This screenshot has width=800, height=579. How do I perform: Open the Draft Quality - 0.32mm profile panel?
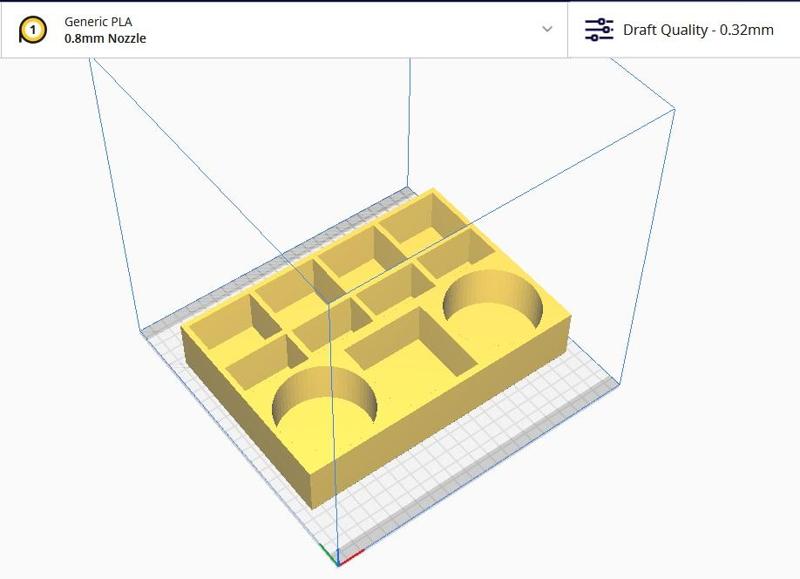tap(684, 30)
